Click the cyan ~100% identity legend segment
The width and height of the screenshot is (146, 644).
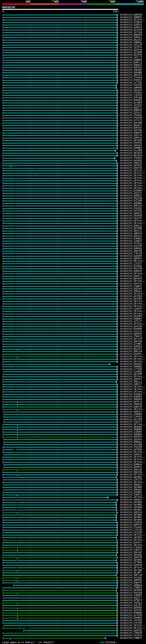(x=130, y=4)
